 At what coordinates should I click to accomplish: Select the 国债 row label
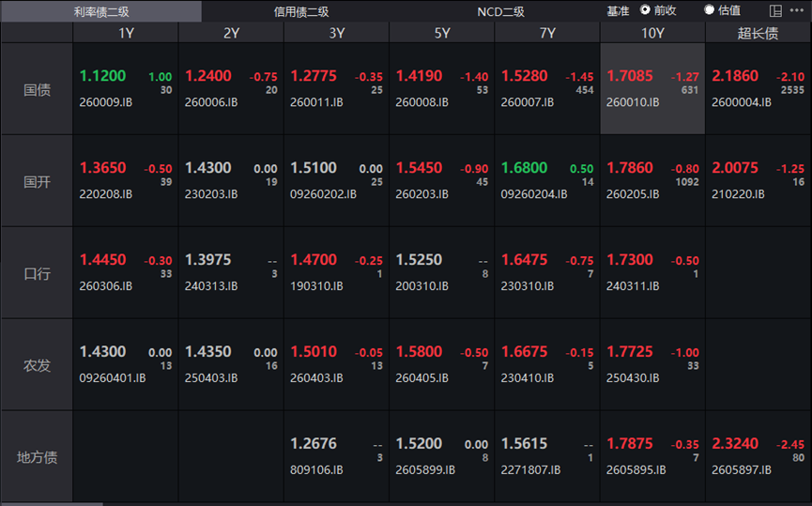(x=37, y=89)
